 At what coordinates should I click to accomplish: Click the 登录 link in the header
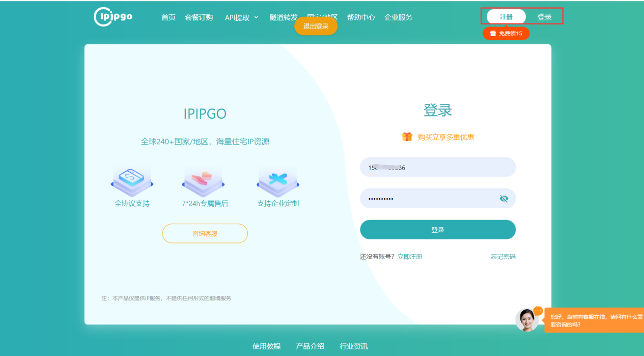[545, 17]
